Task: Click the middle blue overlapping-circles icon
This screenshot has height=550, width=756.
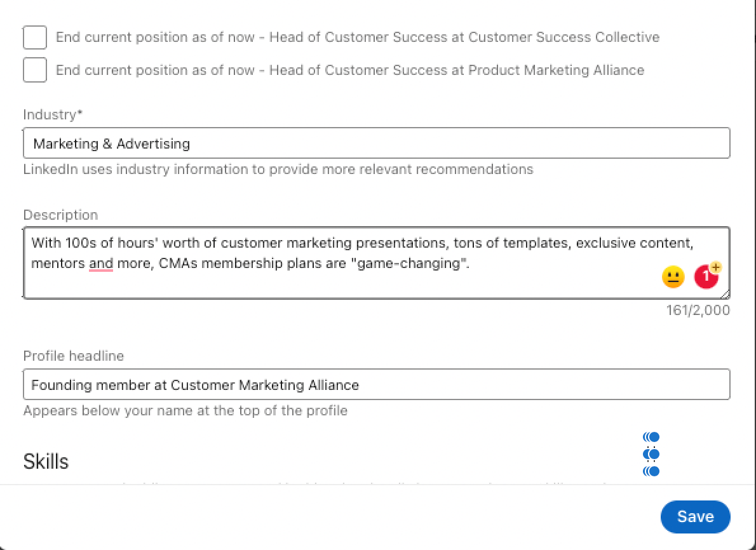Action: point(651,454)
